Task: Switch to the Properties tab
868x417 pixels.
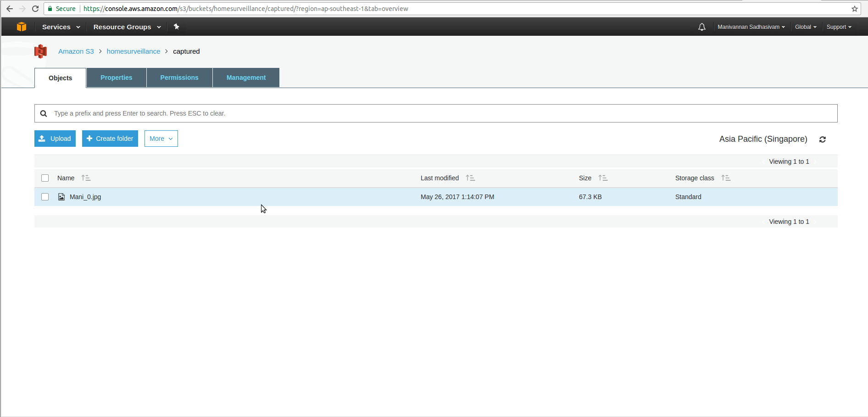Action: pyautogui.click(x=116, y=78)
